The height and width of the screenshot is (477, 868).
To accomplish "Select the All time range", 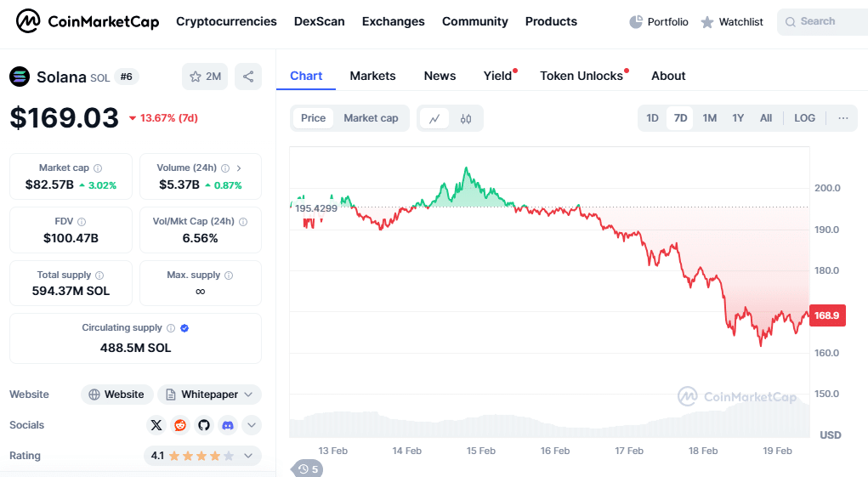I will click(766, 118).
